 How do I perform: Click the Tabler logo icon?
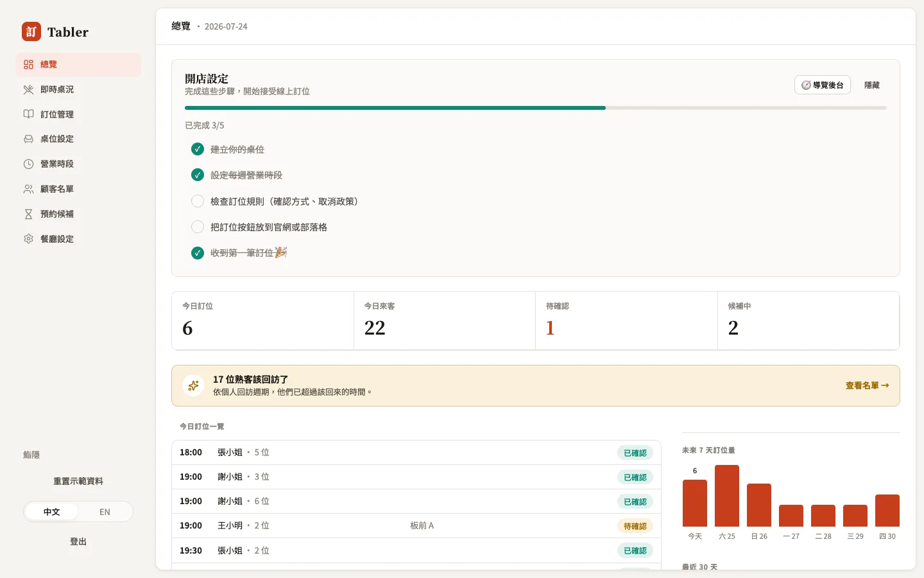(31, 31)
